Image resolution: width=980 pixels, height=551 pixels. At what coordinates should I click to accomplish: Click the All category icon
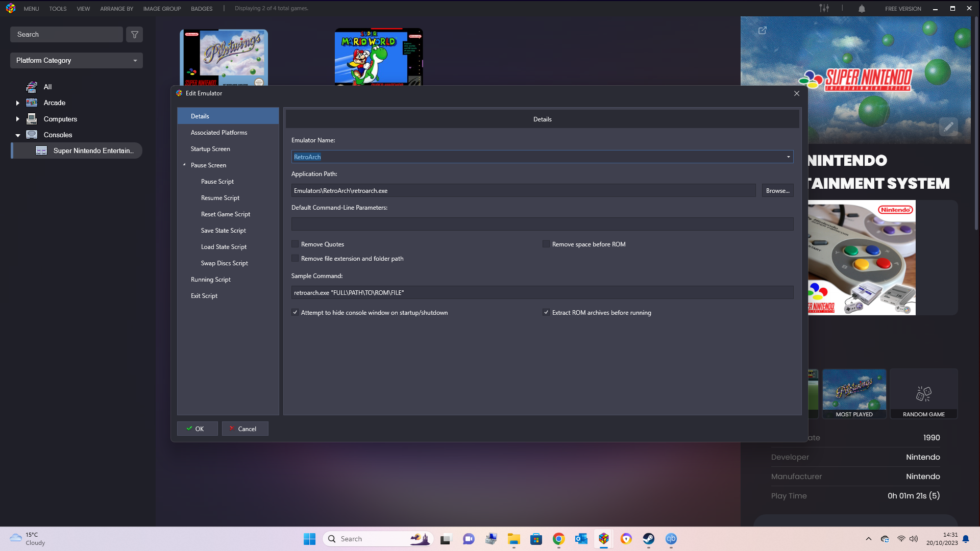coord(32,87)
